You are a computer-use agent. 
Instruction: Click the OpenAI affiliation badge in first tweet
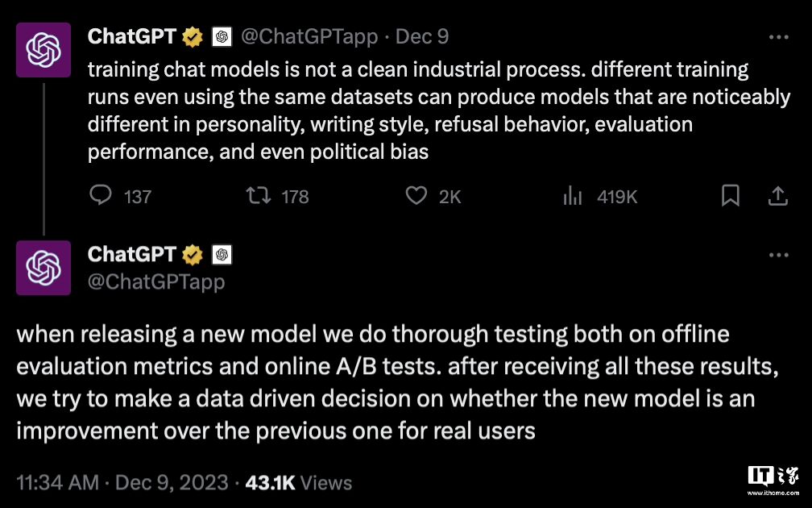pyautogui.click(x=222, y=37)
